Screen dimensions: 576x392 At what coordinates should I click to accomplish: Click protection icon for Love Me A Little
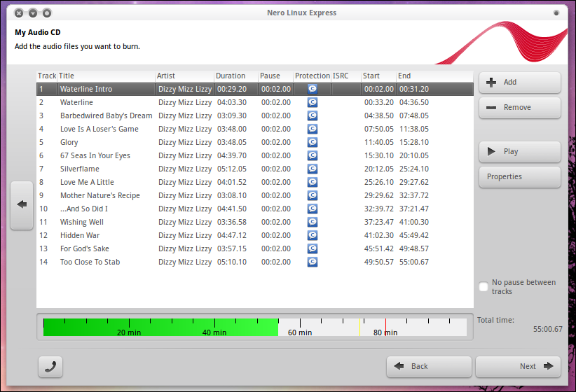tap(313, 182)
